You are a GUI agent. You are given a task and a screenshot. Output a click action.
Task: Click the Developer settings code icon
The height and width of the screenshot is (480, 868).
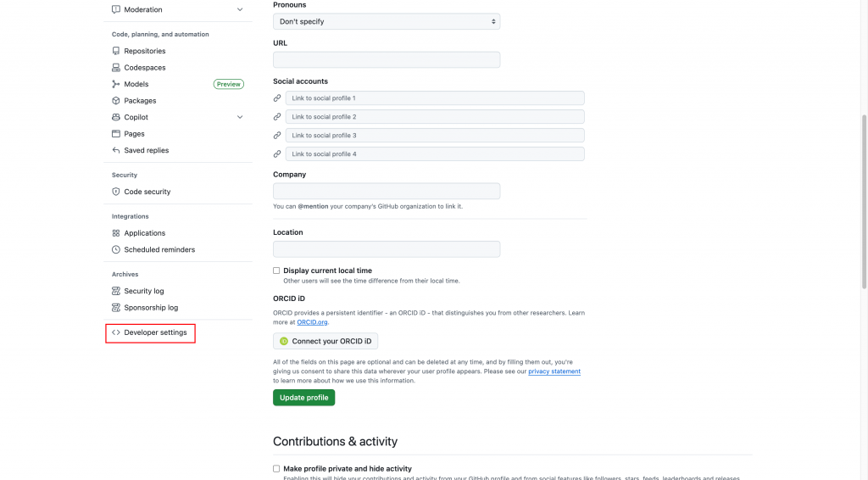116,332
